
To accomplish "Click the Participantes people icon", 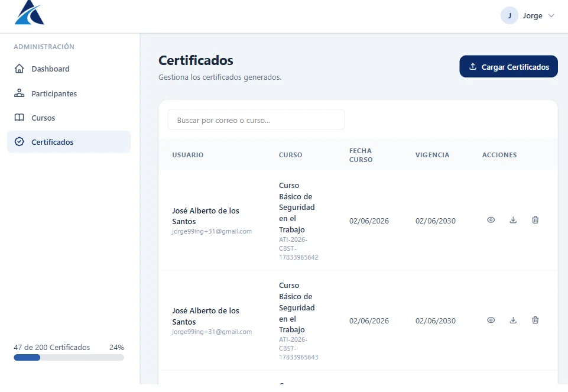I will coord(19,93).
